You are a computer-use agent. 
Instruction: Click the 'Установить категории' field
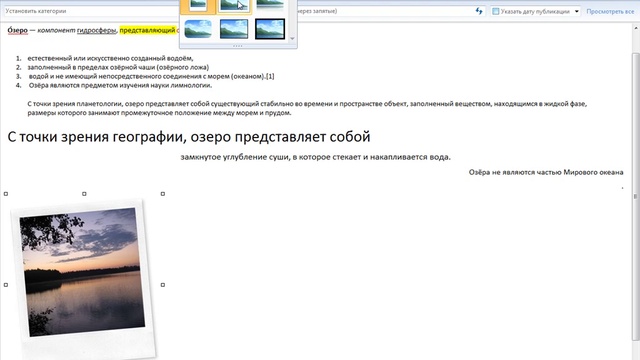click(x=92, y=11)
